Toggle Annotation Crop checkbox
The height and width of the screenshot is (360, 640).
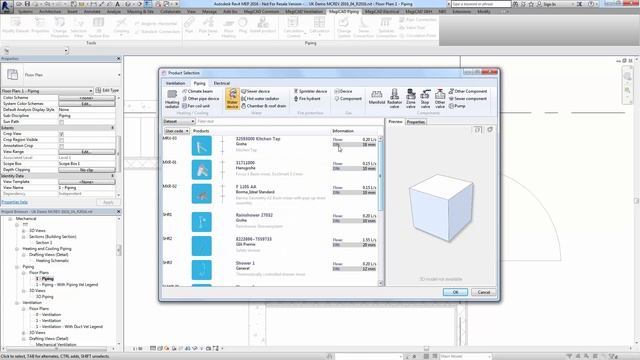[x=61, y=146]
